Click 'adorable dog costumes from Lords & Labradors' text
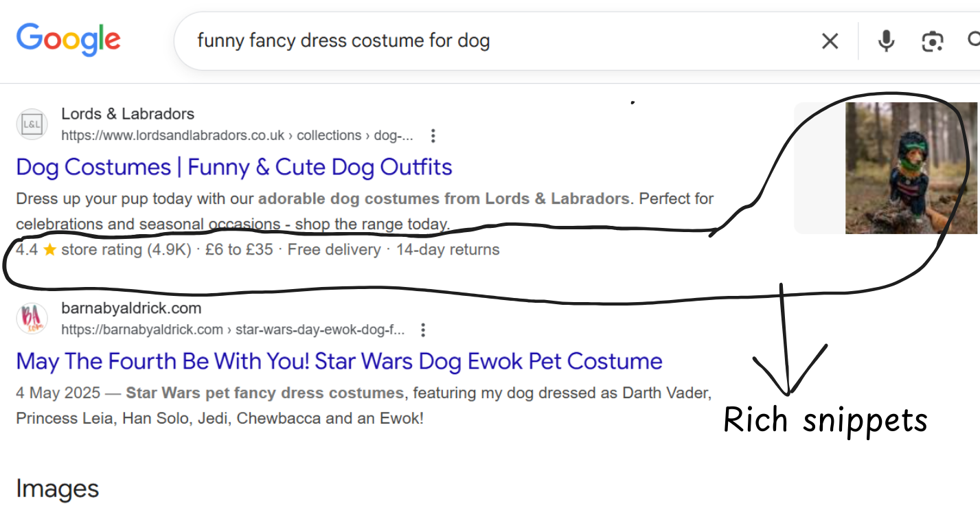The image size is (980, 517). pos(444,199)
